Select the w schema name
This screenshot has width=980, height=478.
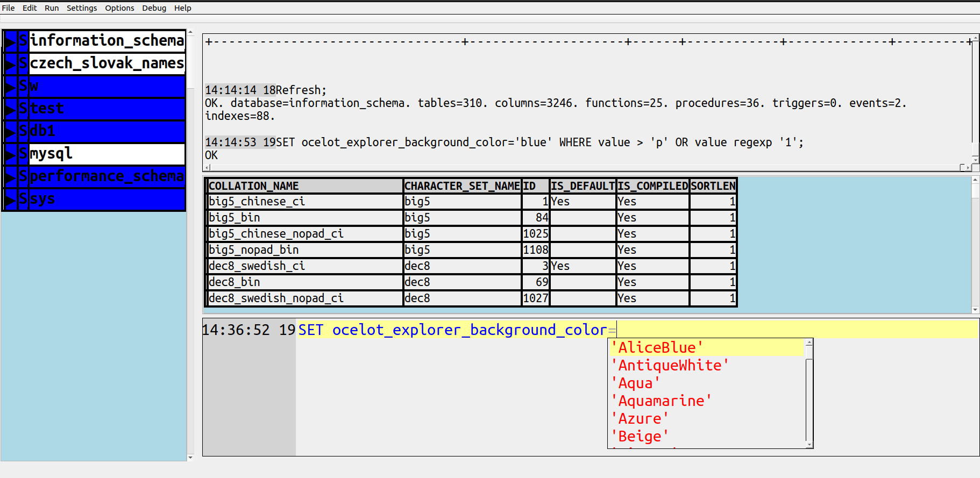pyautogui.click(x=107, y=86)
